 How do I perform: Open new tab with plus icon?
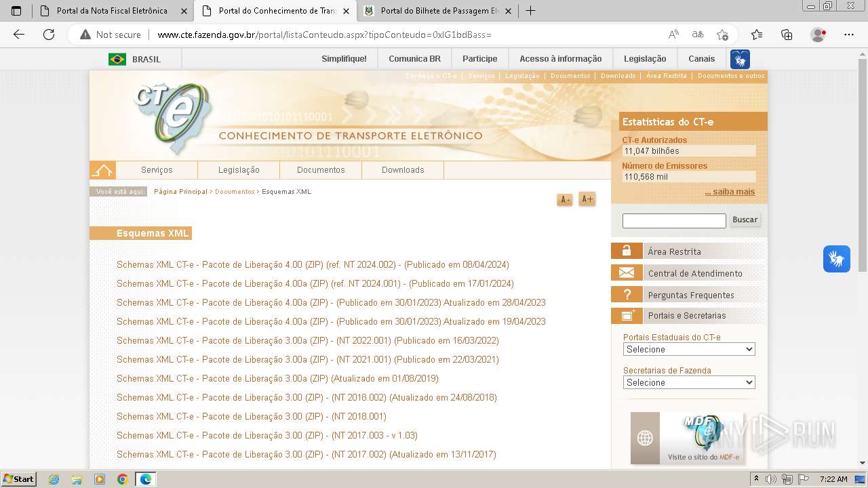coord(531,11)
